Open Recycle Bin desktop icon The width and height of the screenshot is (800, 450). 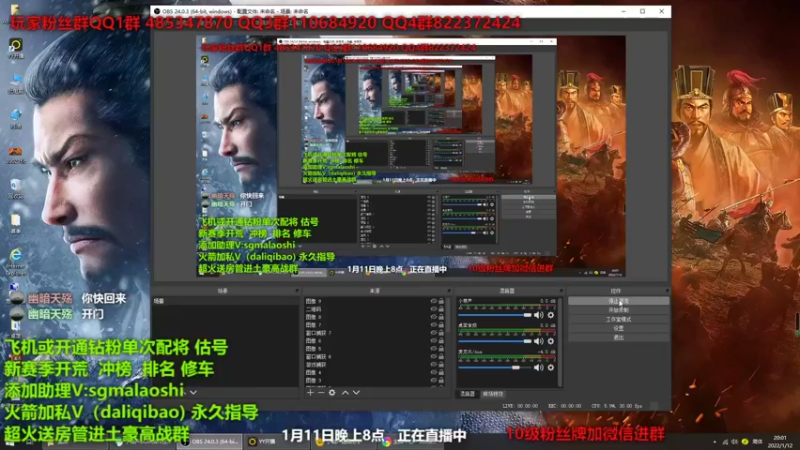point(16,188)
